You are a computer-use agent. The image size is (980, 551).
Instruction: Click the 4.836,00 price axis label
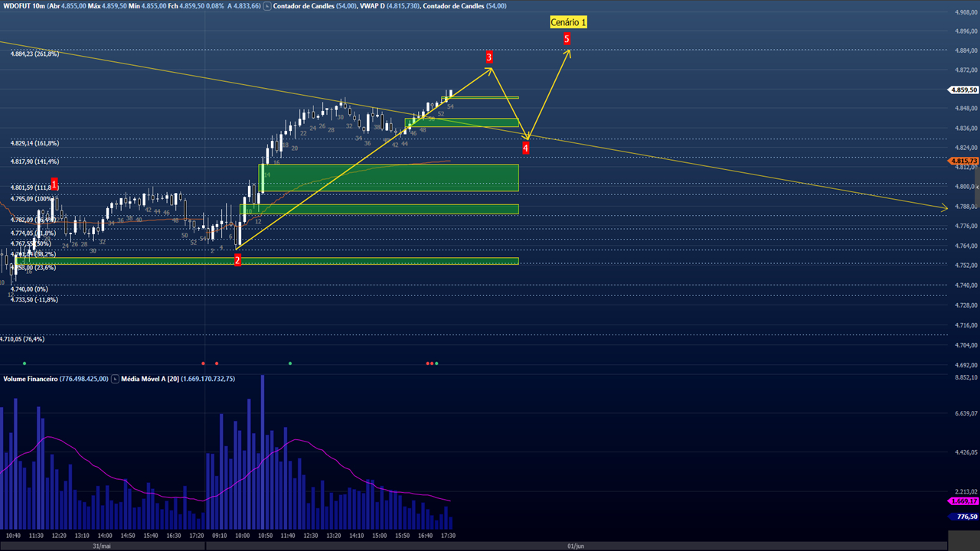point(966,128)
